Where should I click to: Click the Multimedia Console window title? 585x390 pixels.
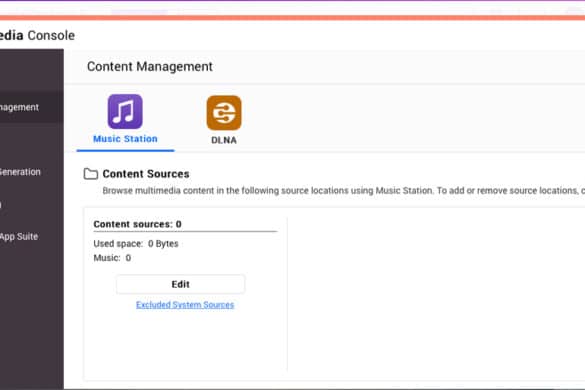[37, 35]
